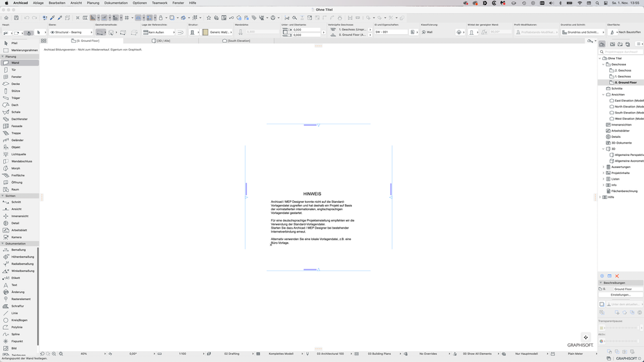The width and height of the screenshot is (644, 362).
Task: Choose the Raum (zone) tool
Action: (19, 189)
